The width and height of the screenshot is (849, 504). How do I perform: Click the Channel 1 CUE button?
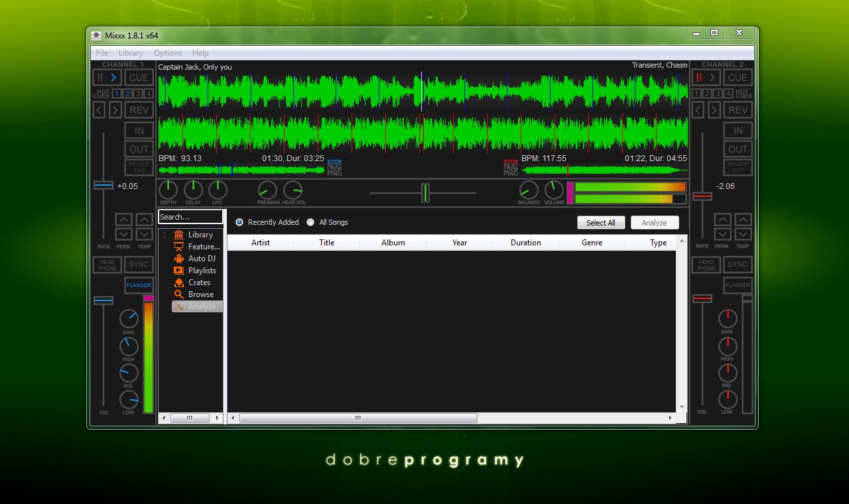coord(139,78)
